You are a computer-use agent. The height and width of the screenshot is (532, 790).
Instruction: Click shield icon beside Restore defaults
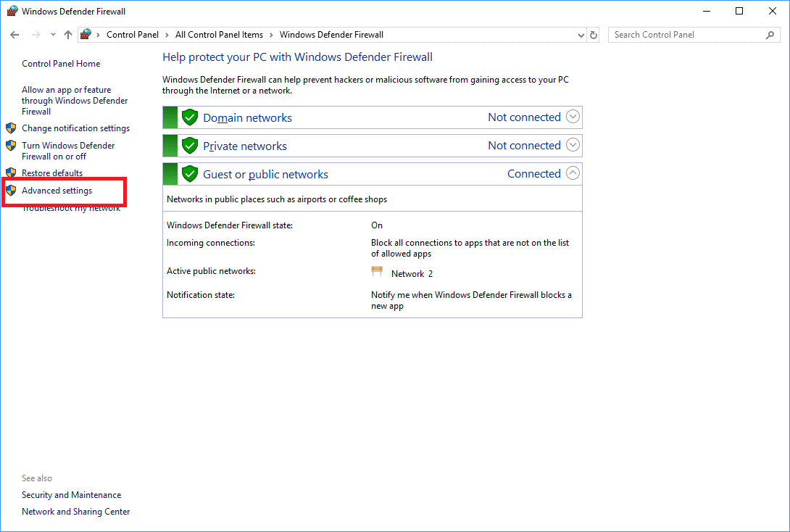pos(11,173)
